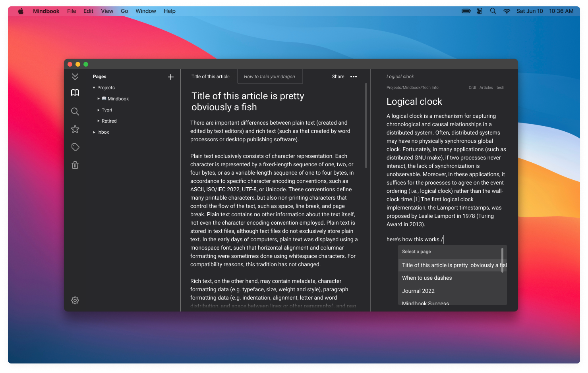Expand the Tvori tree node
The image size is (588, 373).
pyautogui.click(x=99, y=110)
